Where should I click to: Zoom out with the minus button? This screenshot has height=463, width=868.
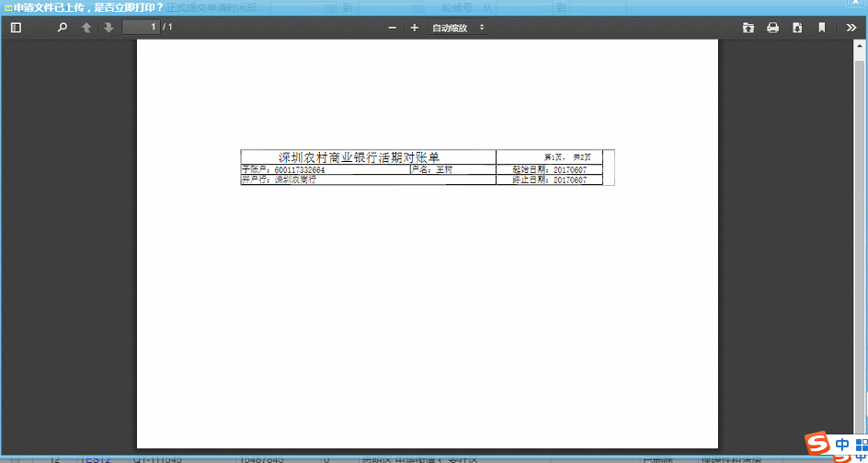(x=392, y=28)
